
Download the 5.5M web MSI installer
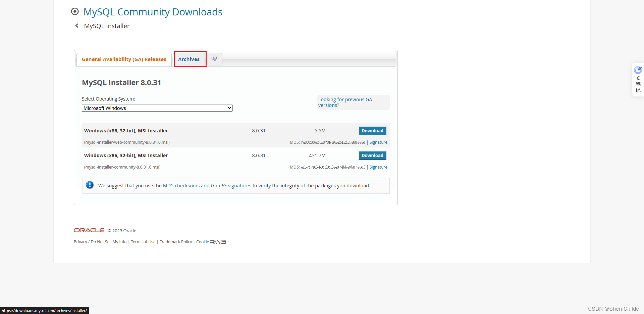coord(372,131)
